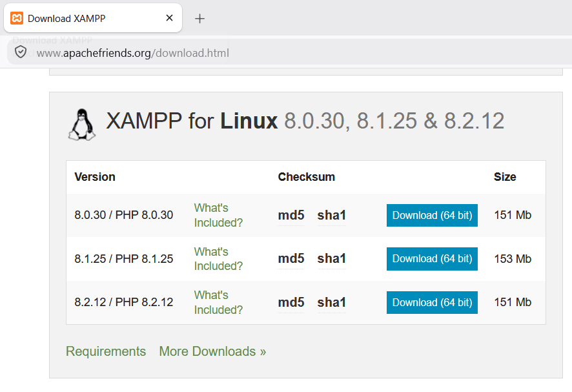Image resolution: width=572 pixels, height=392 pixels.
Task: Open What's Included for 8.2.12
Action: click(x=218, y=302)
